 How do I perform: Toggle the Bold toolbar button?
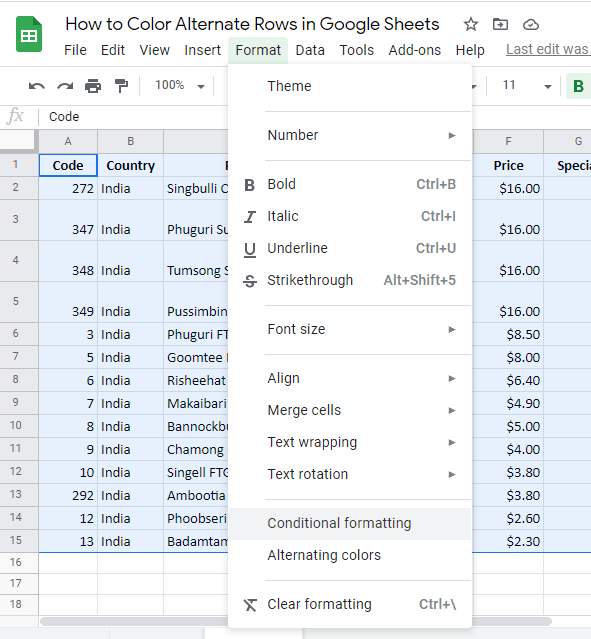(x=578, y=86)
